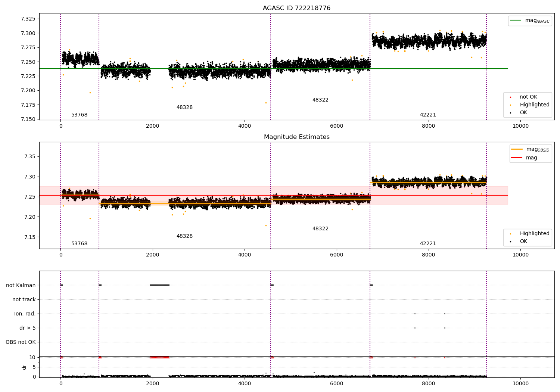Click the 7.30 tick label
The image size is (560, 392).
coord(30,177)
